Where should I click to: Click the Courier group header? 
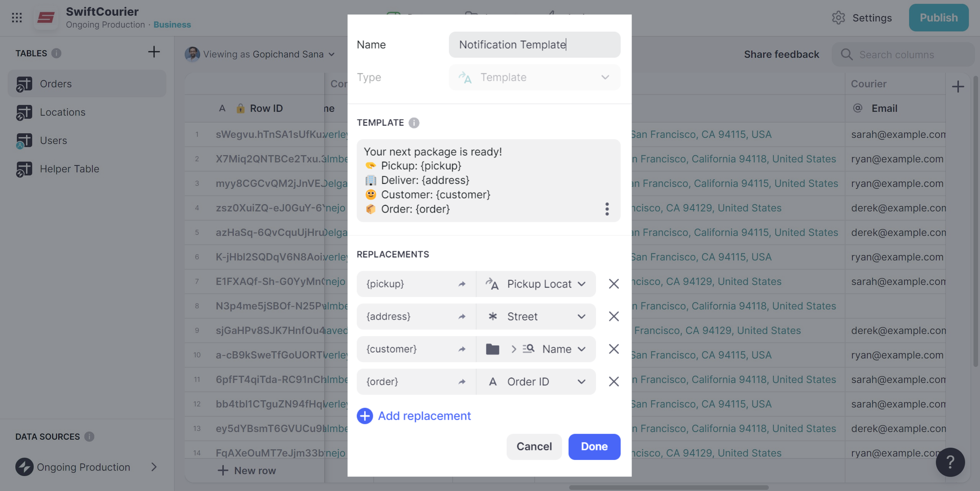tap(868, 84)
